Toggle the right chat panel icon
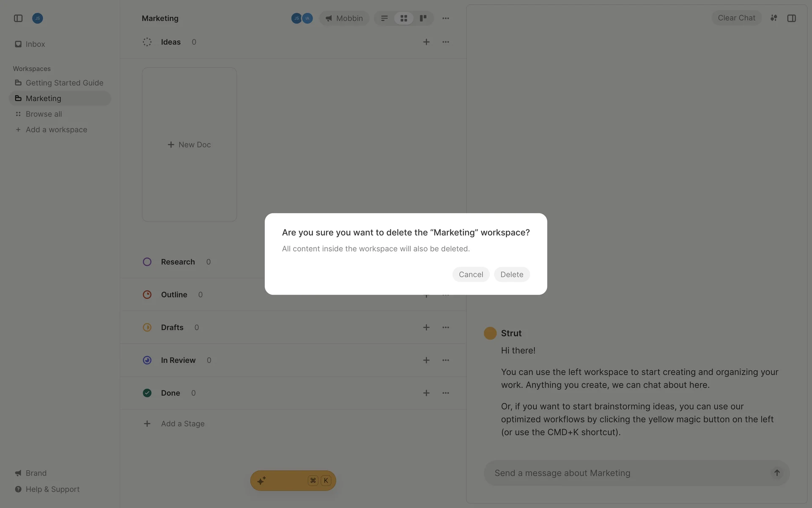Screen dimensions: 812x508 pyautogui.click(x=792, y=18)
